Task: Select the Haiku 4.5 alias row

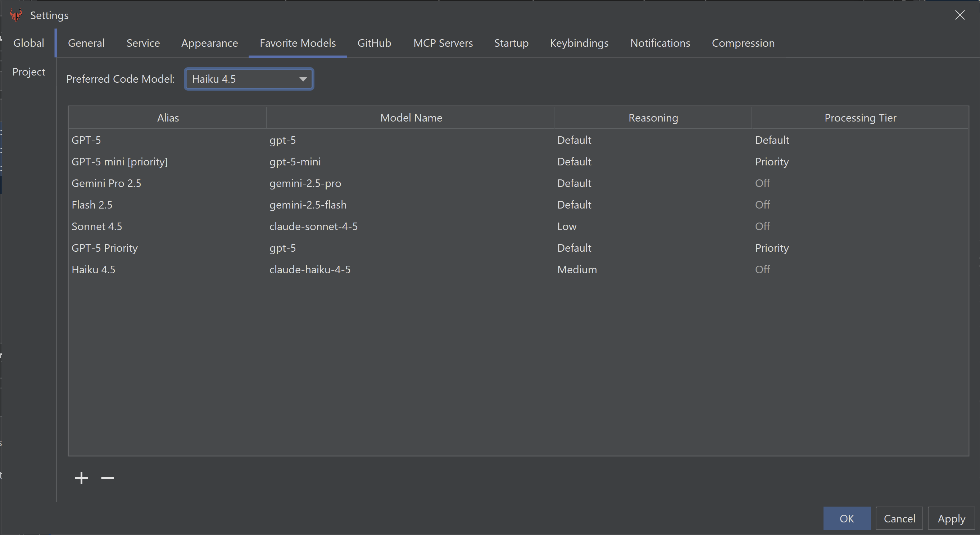Action: (x=94, y=270)
